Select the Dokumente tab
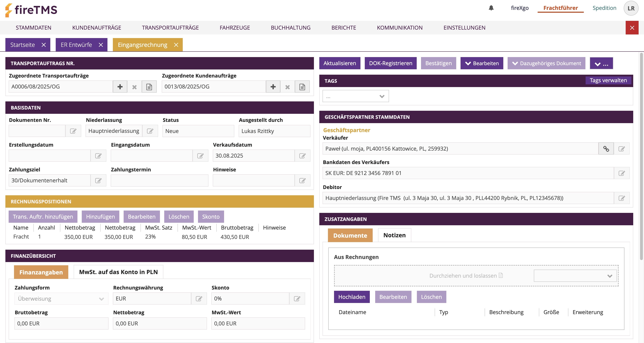Image resolution: width=644 pixels, height=343 pixels. click(350, 235)
